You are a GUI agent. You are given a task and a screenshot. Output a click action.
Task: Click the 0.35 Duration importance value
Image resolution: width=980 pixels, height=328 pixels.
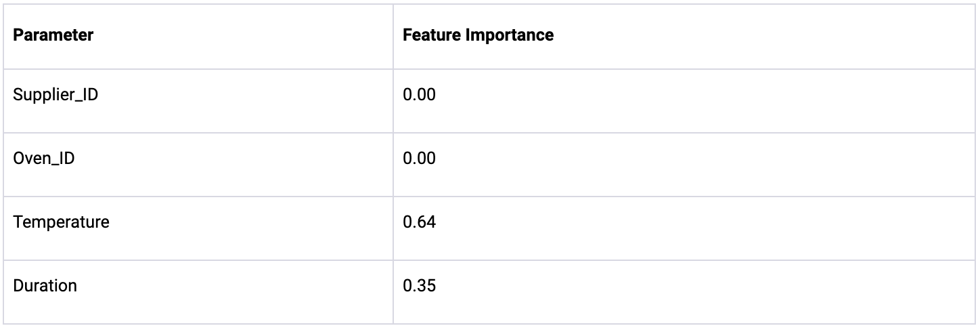tap(419, 285)
